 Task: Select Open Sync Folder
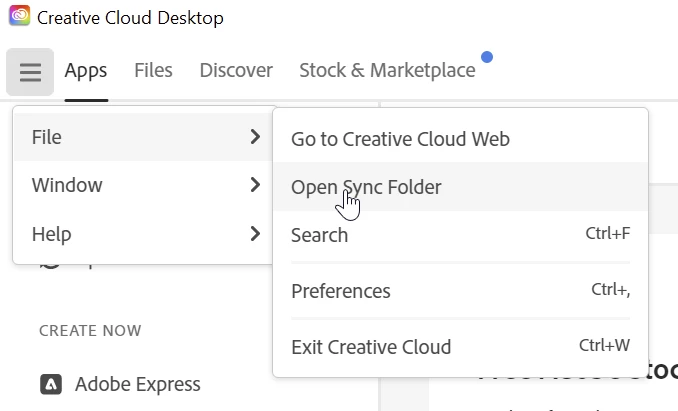pyautogui.click(x=461, y=187)
